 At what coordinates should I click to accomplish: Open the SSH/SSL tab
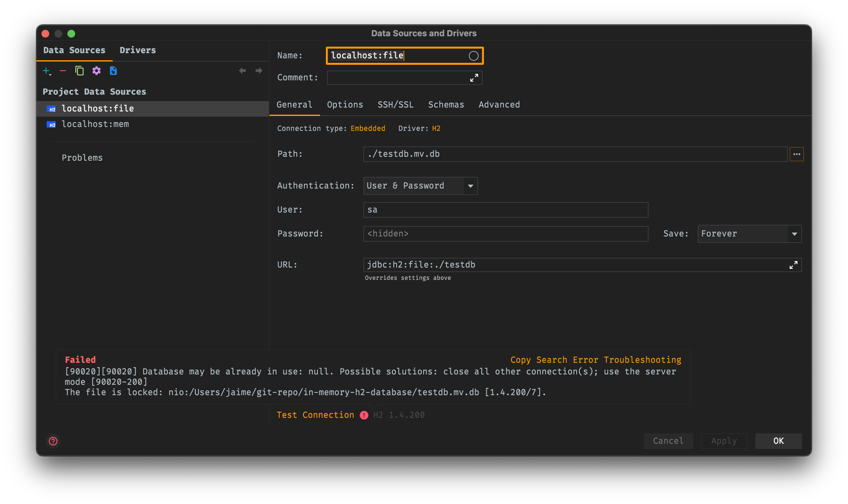tap(395, 105)
